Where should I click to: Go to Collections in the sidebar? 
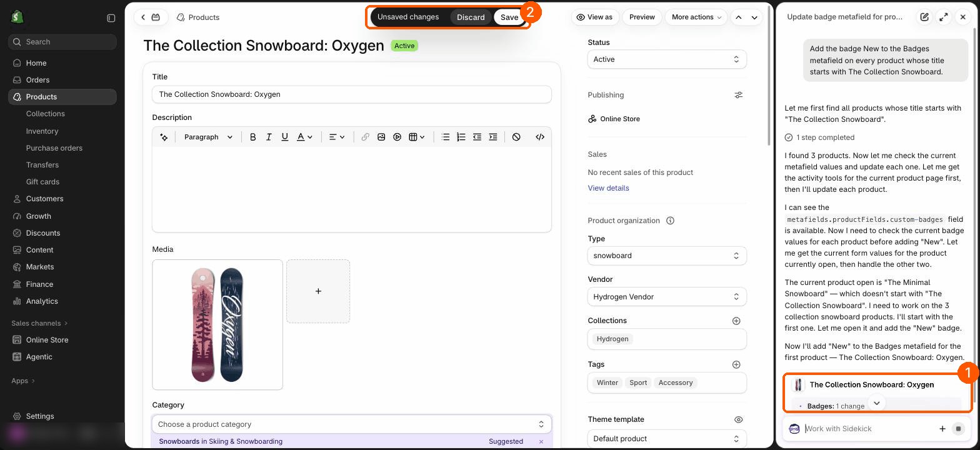[46, 114]
